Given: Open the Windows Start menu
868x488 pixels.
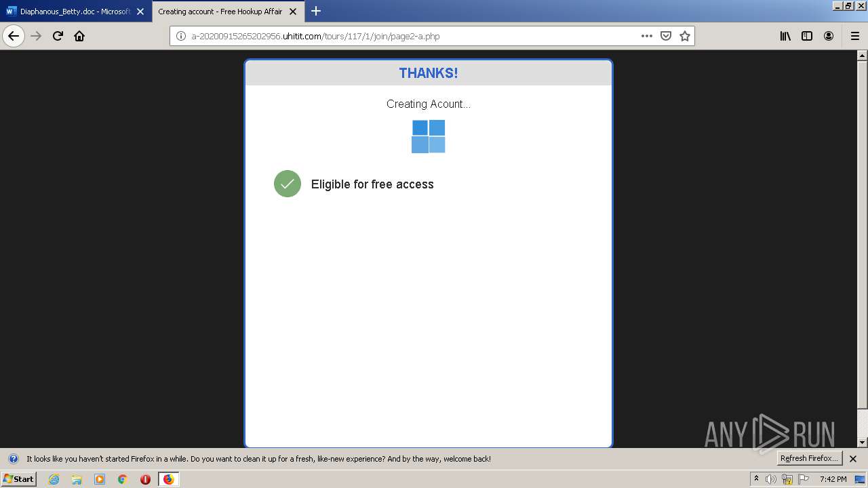Looking at the screenshot, I should click(19, 479).
